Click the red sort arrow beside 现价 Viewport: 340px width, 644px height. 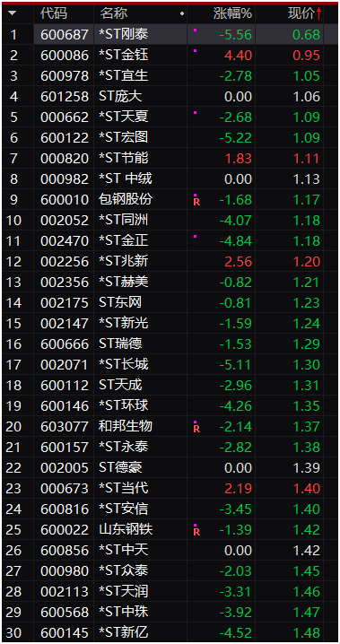click(318, 13)
